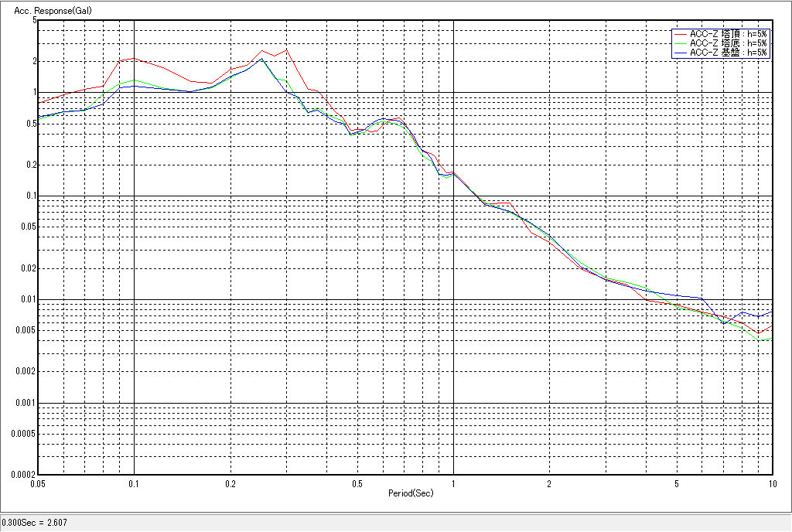Click the 0.05 tick label on x-axis
Screen dimensions: 792x532
coord(37,483)
